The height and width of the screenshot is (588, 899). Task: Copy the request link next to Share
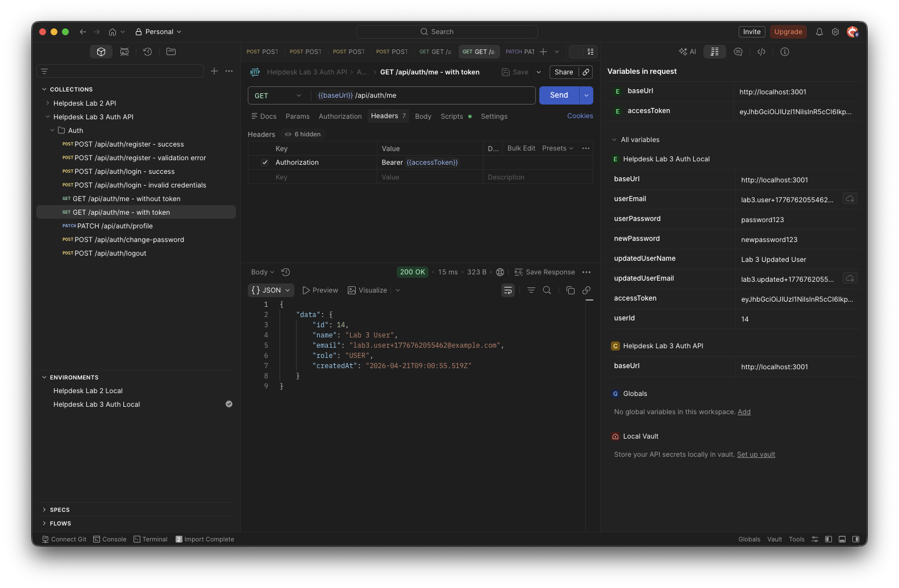[586, 72]
